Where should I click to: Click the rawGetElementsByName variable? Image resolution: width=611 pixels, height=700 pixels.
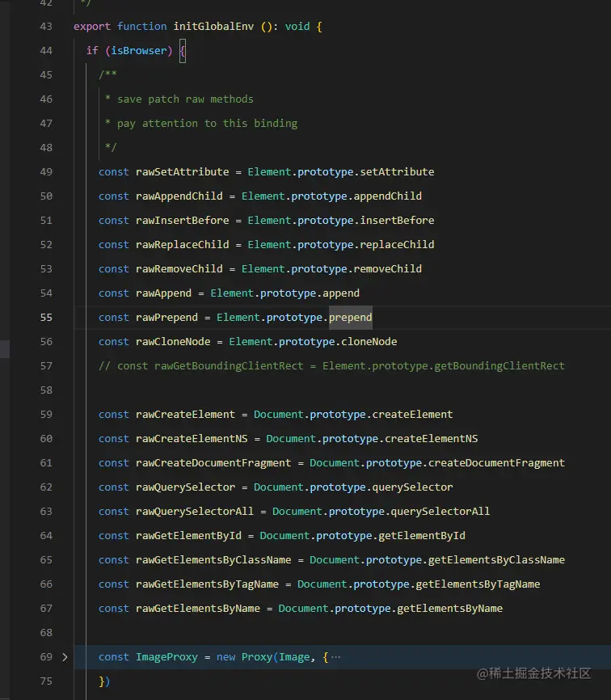point(198,609)
